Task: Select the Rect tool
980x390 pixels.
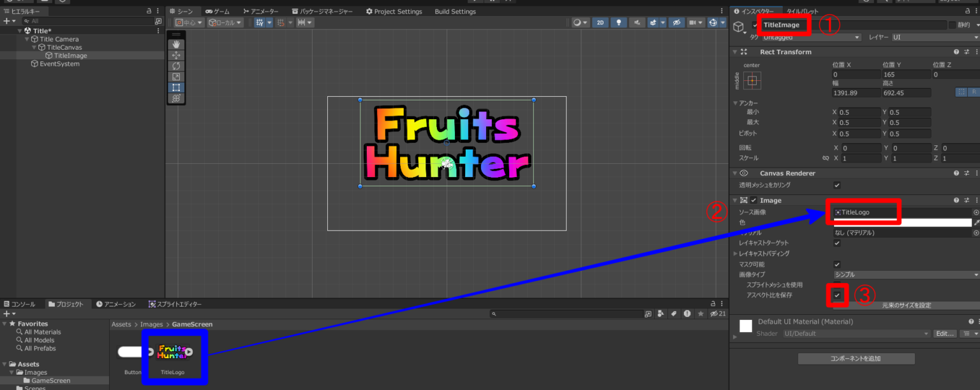Action: 176,87
